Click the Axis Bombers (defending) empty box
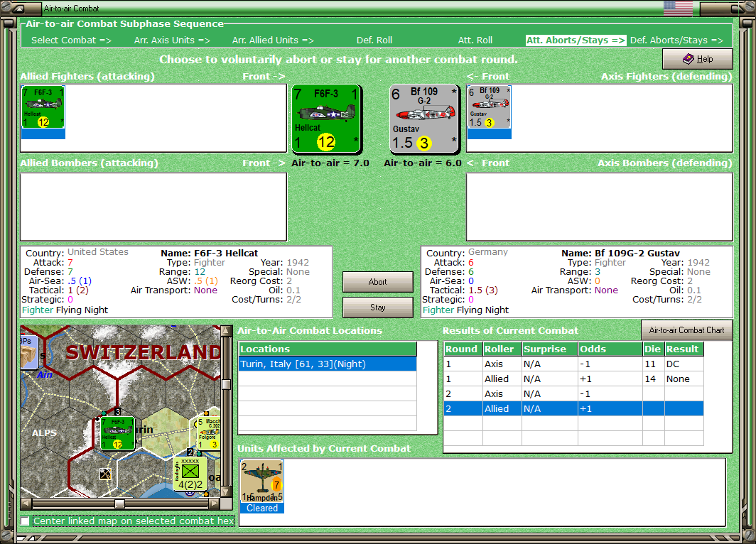This screenshot has width=756, height=544. coord(599,207)
